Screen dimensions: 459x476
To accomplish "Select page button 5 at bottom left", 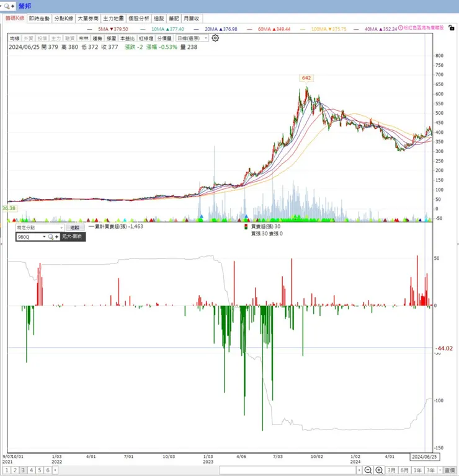I will 40,470.
